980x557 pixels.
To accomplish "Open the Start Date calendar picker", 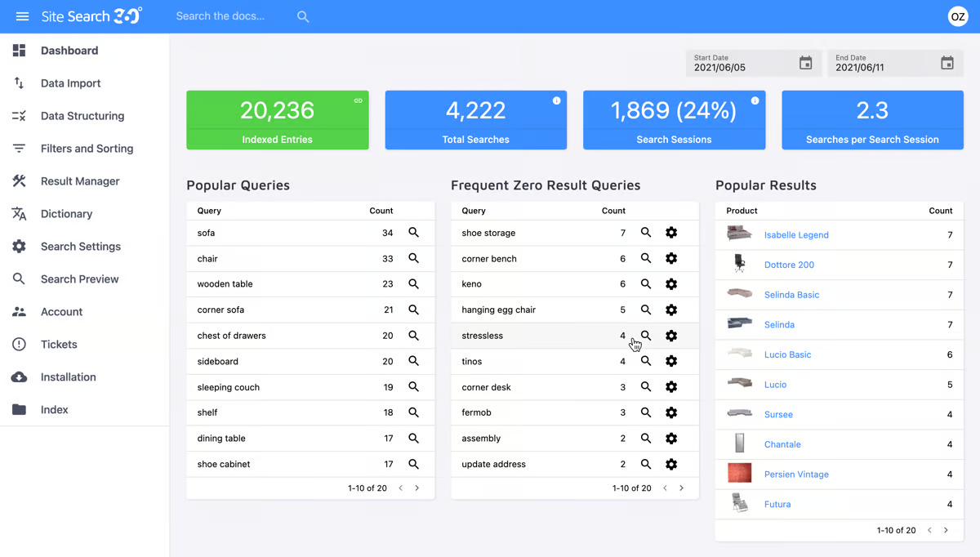I will [807, 63].
